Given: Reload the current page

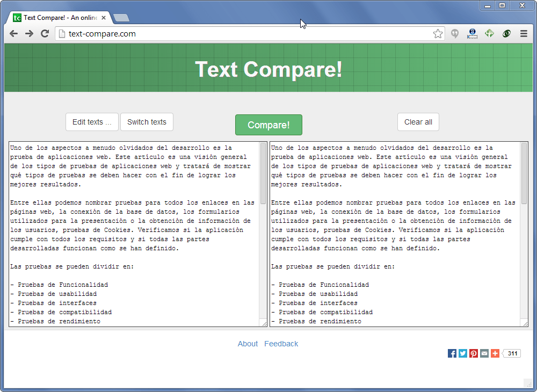Looking at the screenshot, I should pyautogui.click(x=45, y=33).
